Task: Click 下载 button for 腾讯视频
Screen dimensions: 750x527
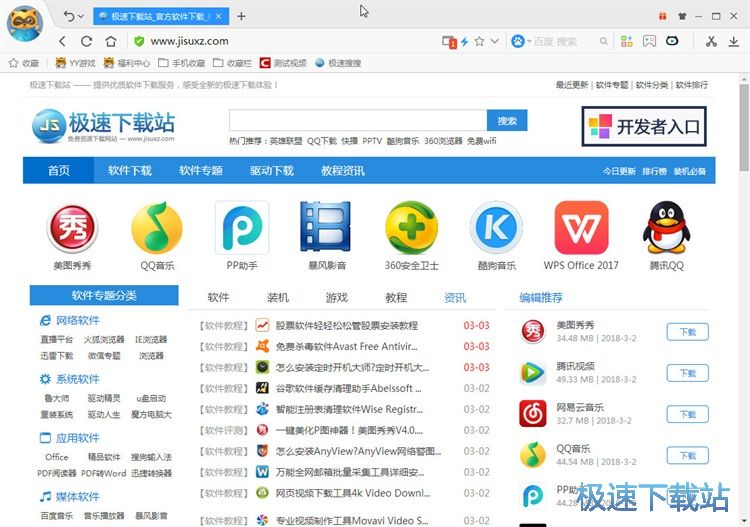Action: point(687,373)
